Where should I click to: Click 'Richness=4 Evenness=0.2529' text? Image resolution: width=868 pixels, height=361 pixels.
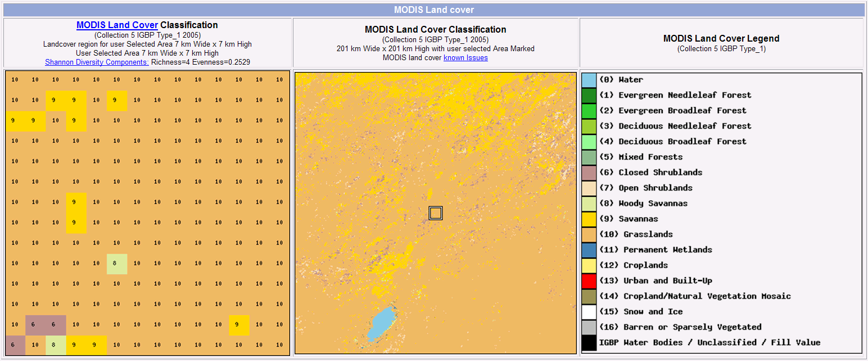tap(201, 62)
